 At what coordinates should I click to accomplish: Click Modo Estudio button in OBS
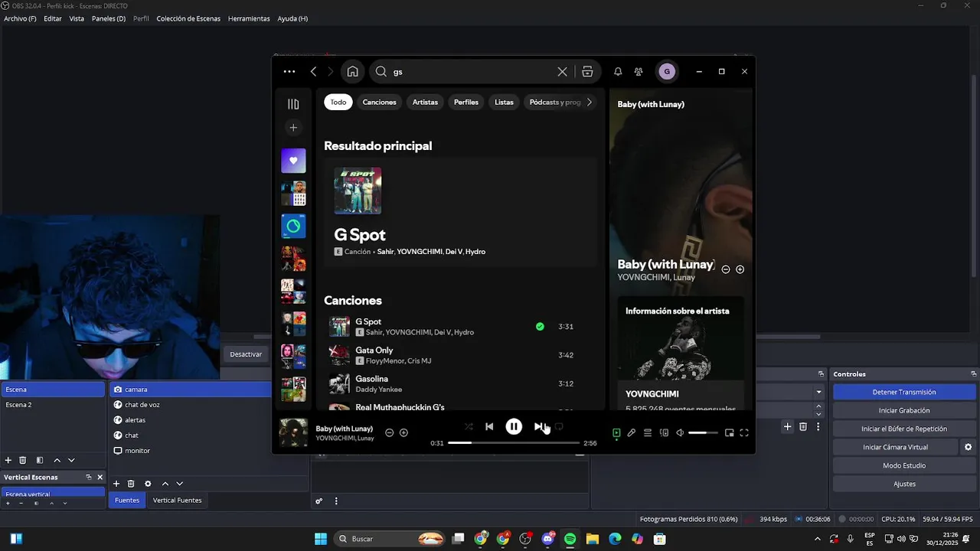(x=904, y=465)
